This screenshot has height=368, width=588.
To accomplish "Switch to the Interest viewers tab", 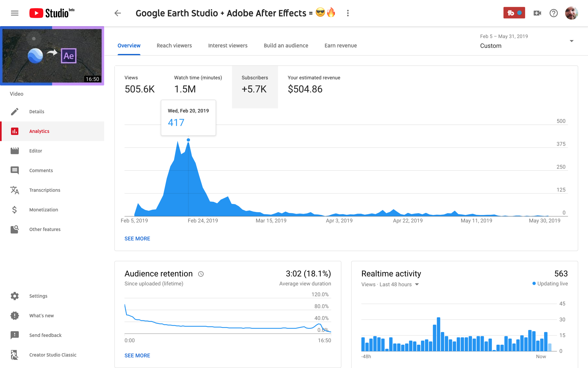I will tap(228, 45).
